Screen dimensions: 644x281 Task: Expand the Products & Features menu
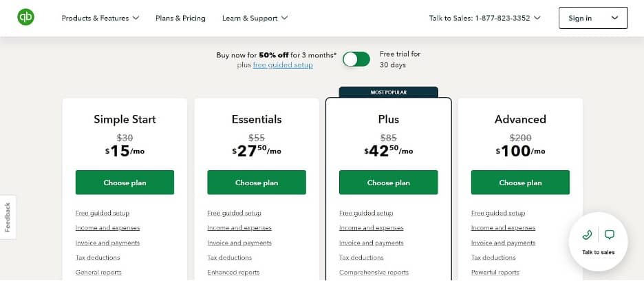tap(100, 18)
